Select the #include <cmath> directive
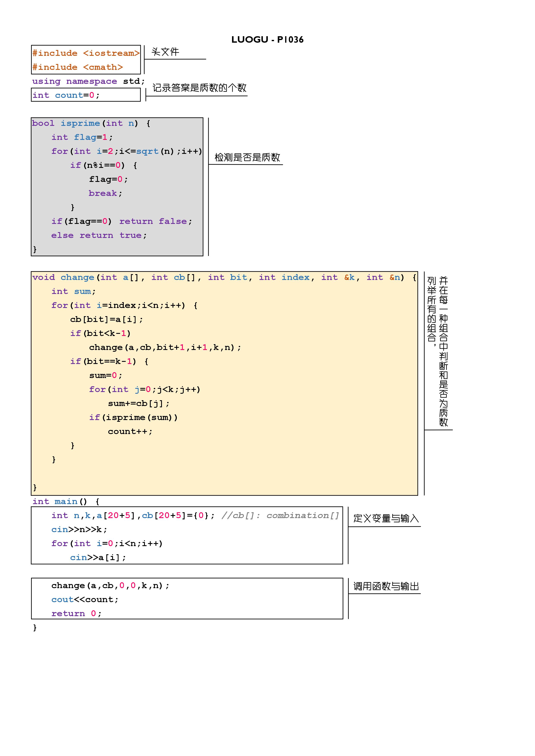535x756 pixels. pos(77,67)
